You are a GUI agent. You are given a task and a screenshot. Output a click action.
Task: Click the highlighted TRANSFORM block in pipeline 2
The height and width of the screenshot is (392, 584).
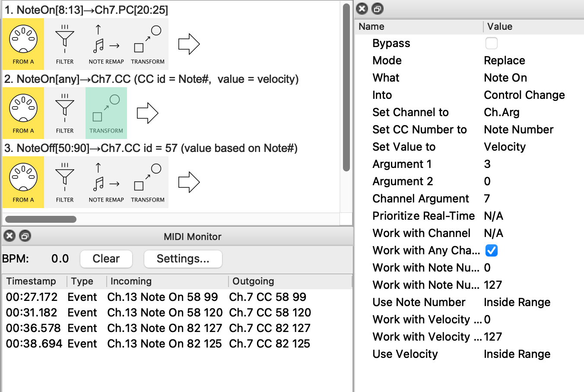pos(106,113)
